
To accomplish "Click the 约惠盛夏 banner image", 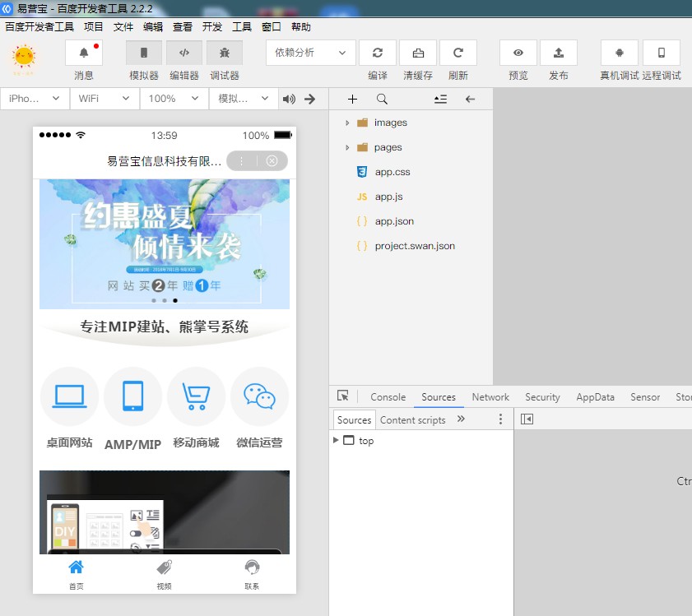I will 165,244.
